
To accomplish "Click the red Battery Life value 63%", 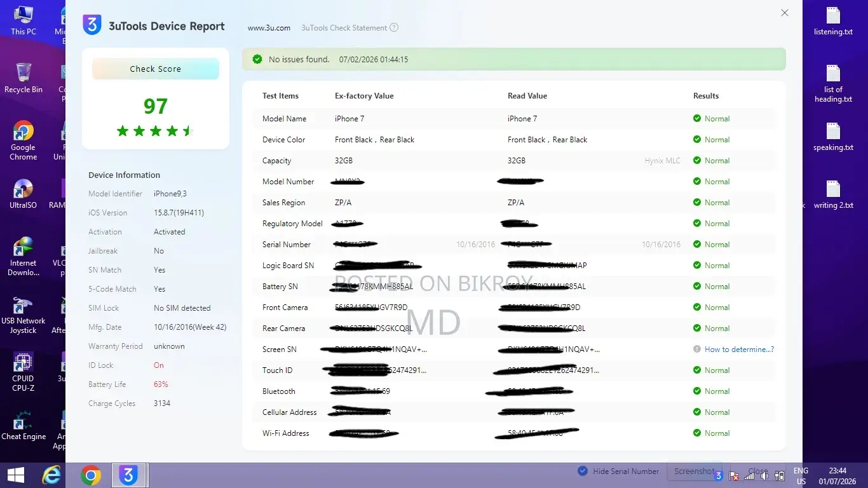I will pos(161,384).
